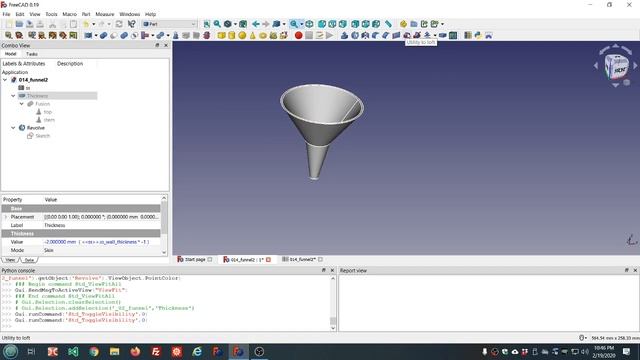Expand the Placement property row
Image resolution: width=640 pixels, height=360 pixels.
point(6,217)
